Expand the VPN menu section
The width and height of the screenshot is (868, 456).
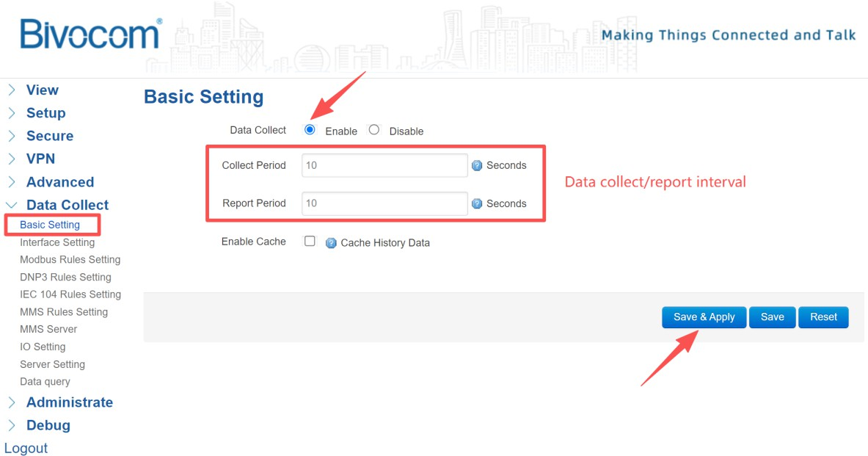[40, 159]
